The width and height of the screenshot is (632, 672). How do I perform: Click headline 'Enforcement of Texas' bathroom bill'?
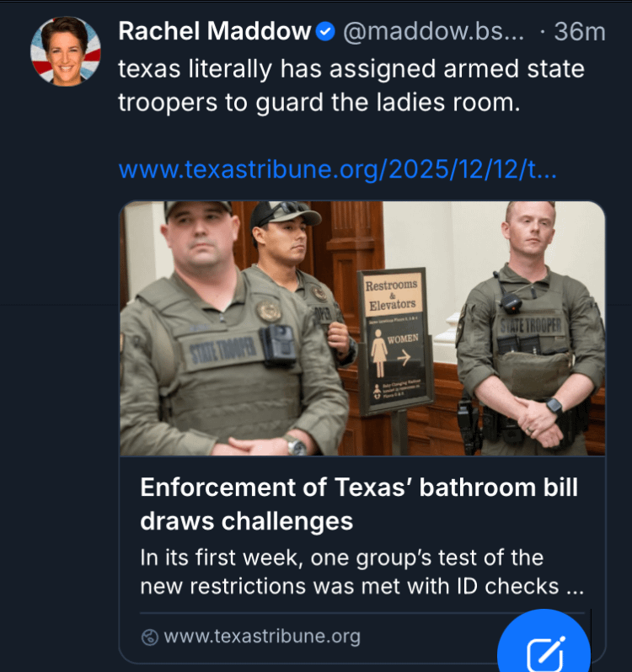[359, 488]
